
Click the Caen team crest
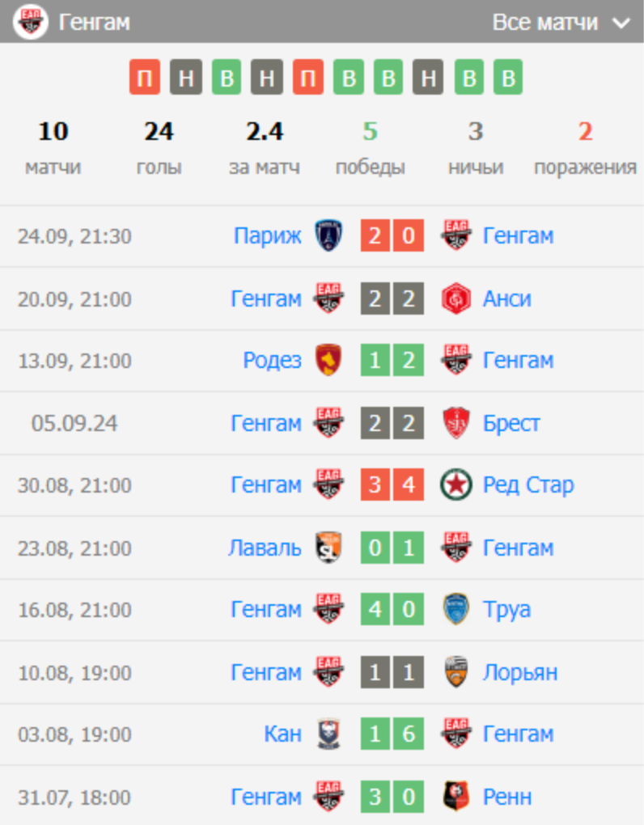coord(328,734)
